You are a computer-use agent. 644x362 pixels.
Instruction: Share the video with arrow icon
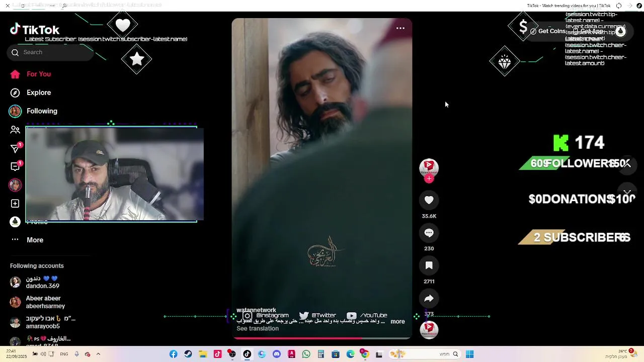429,299
